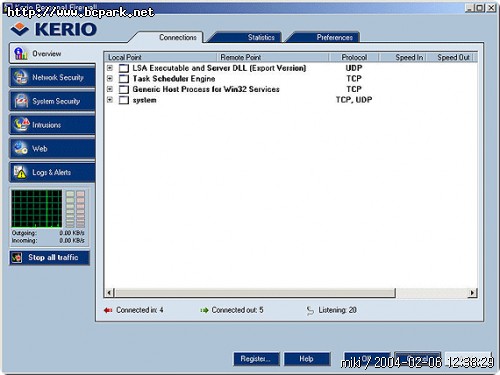
Task: Maximize the Kerio Personal Firewall window
Action: pos(480,8)
